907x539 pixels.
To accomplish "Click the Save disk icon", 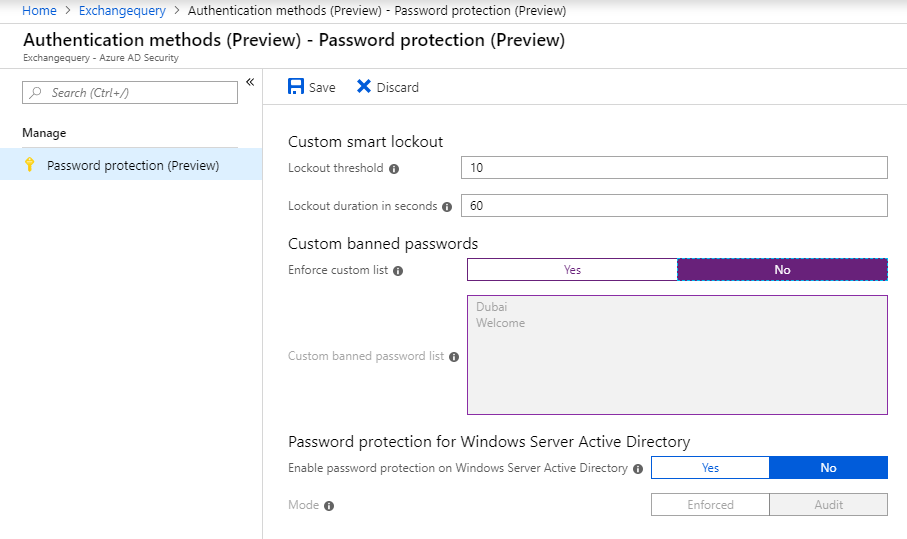I will point(296,87).
